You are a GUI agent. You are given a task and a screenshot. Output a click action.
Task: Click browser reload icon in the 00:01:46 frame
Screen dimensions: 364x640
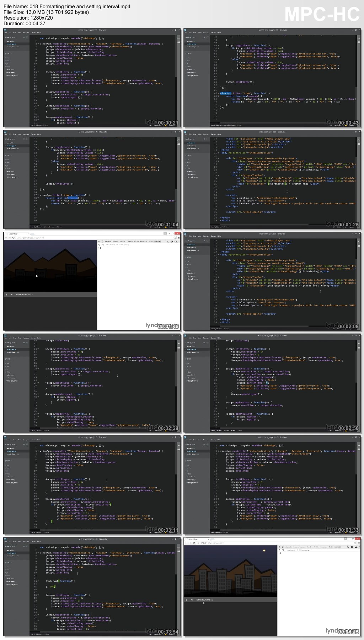[14, 237]
